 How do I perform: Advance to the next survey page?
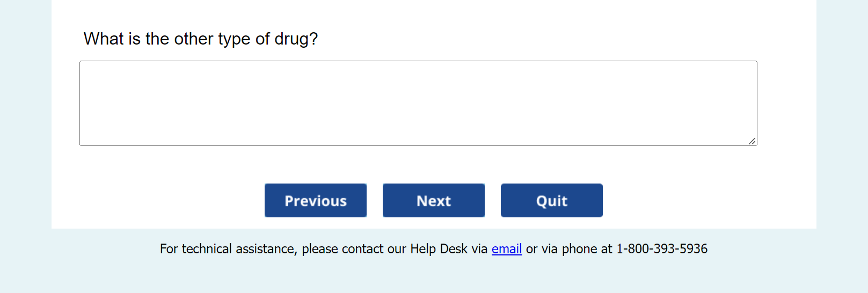[433, 201]
